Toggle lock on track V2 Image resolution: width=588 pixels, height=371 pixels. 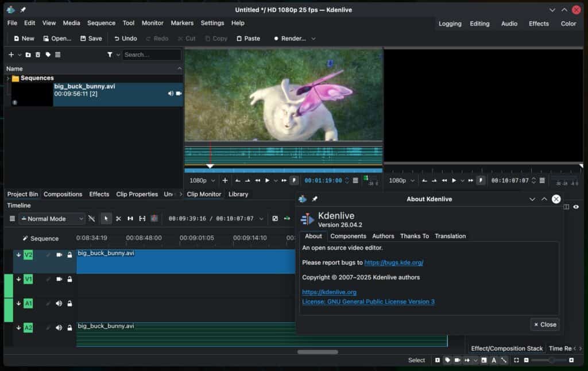click(69, 255)
